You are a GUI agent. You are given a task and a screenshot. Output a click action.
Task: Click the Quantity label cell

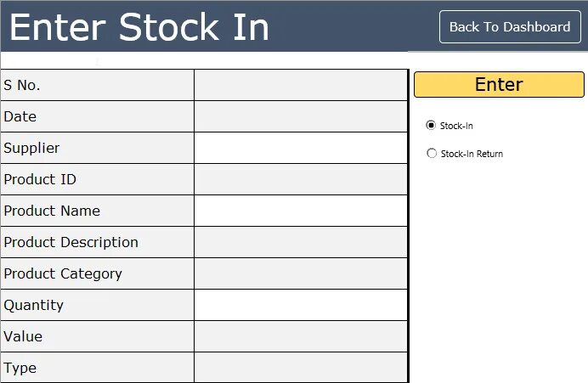pos(97,305)
